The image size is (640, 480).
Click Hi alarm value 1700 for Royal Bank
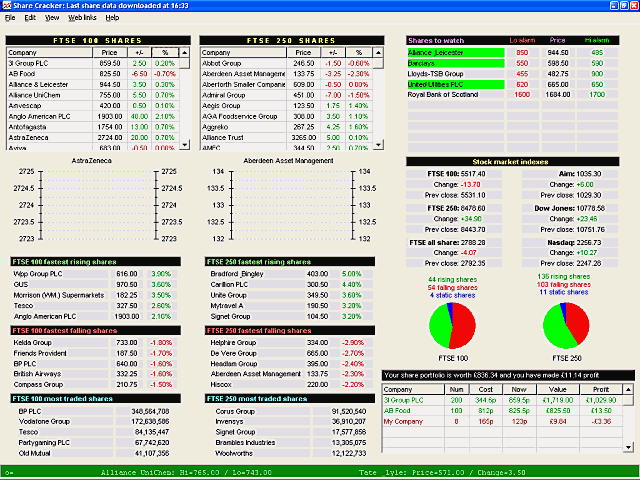click(597, 95)
